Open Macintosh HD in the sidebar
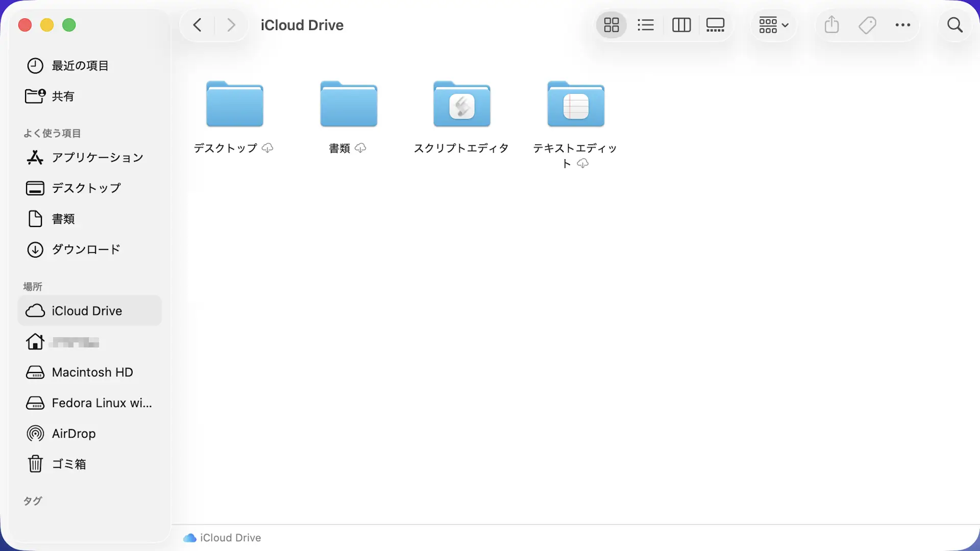This screenshot has width=980, height=551. (x=92, y=372)
